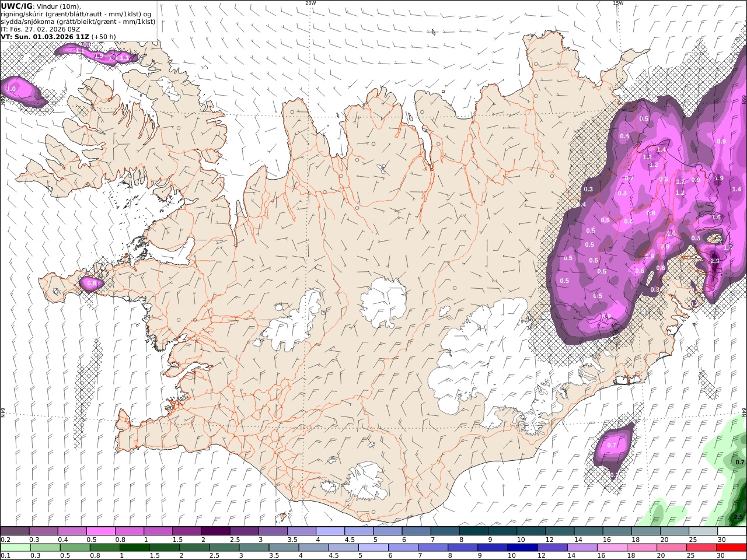Click the '1.0' value in the pink patch off Westfjords
Viewport: 747px width, 560px height.
(11, 89)
